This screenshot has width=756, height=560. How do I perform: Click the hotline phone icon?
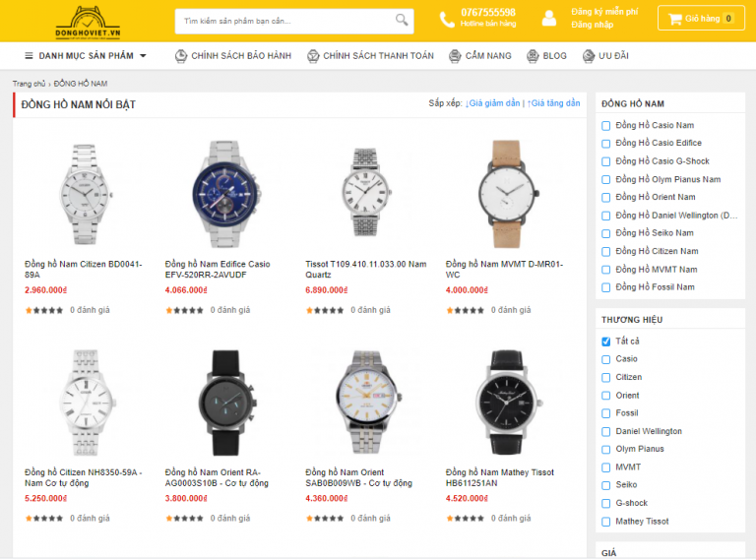(447, 20)
